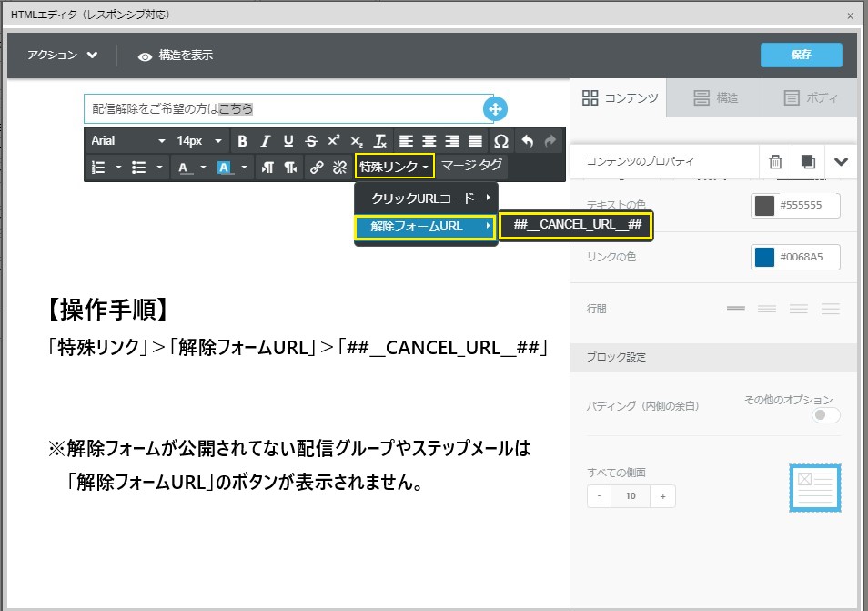Select the widest line spacing option
This screenshot has width=868, height=611.
[x=831, y=309]
